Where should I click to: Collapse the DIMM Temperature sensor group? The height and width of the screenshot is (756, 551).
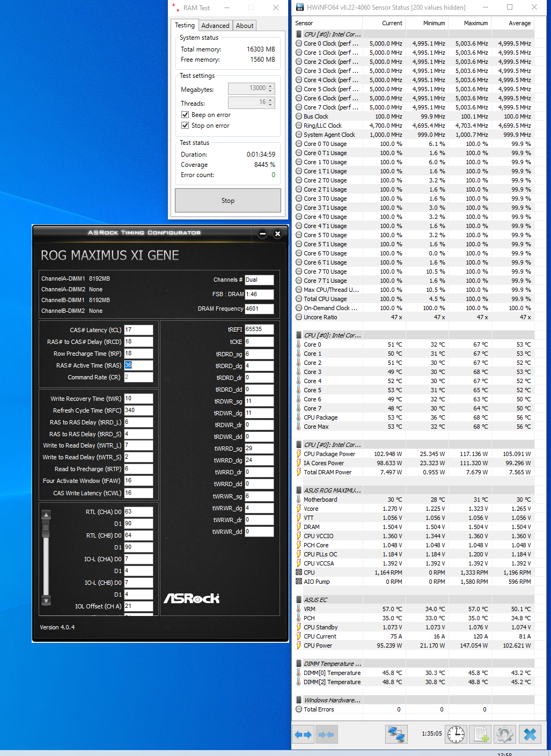299,664
